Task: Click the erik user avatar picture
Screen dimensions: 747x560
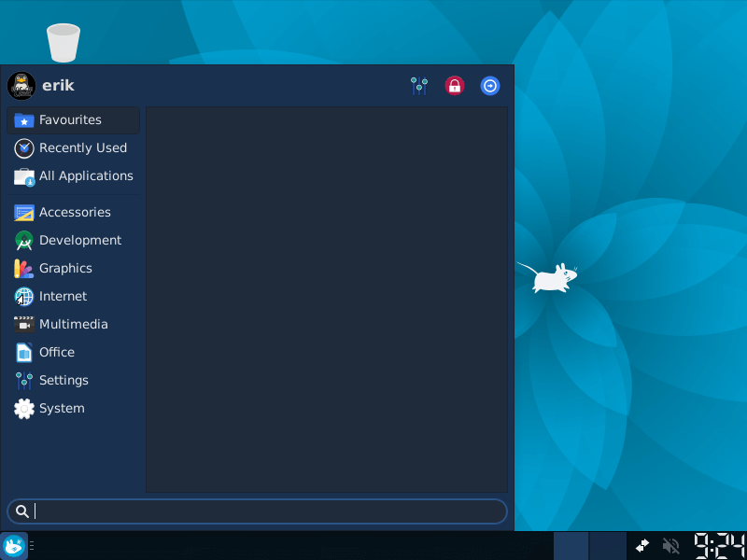Action: (x=21, y=86)
